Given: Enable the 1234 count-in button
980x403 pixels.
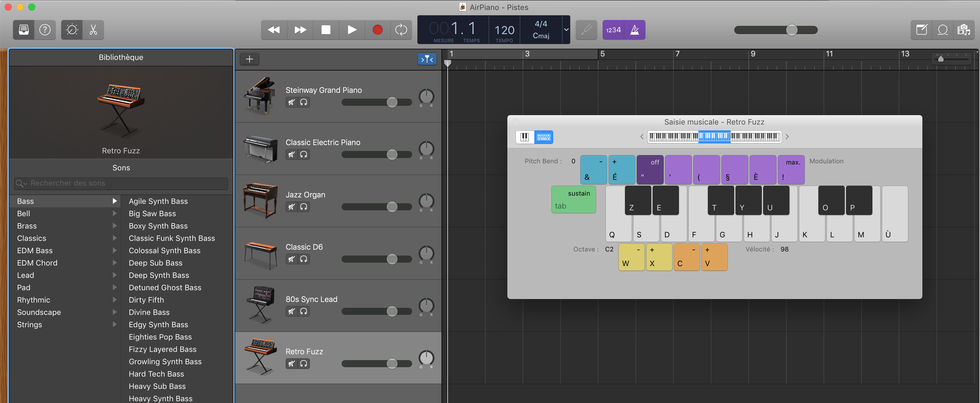Looking at the screenshot, I should pos(613,30).
